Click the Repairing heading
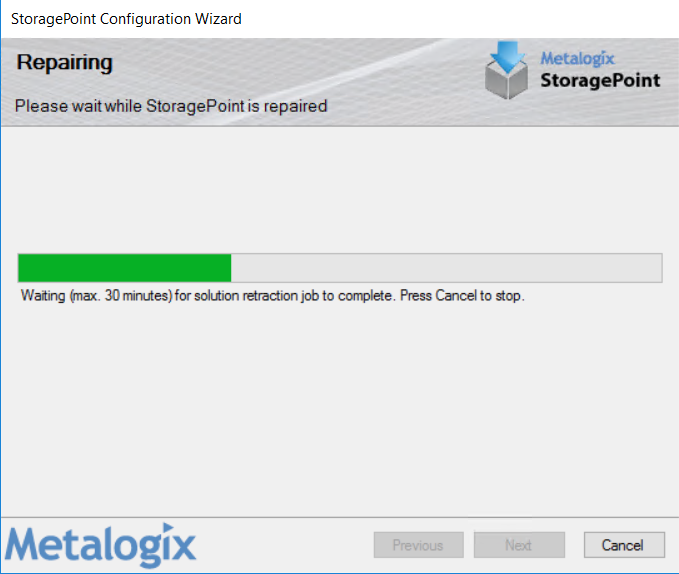This screenshot has height=574, width=679. (x=65, y=63)
